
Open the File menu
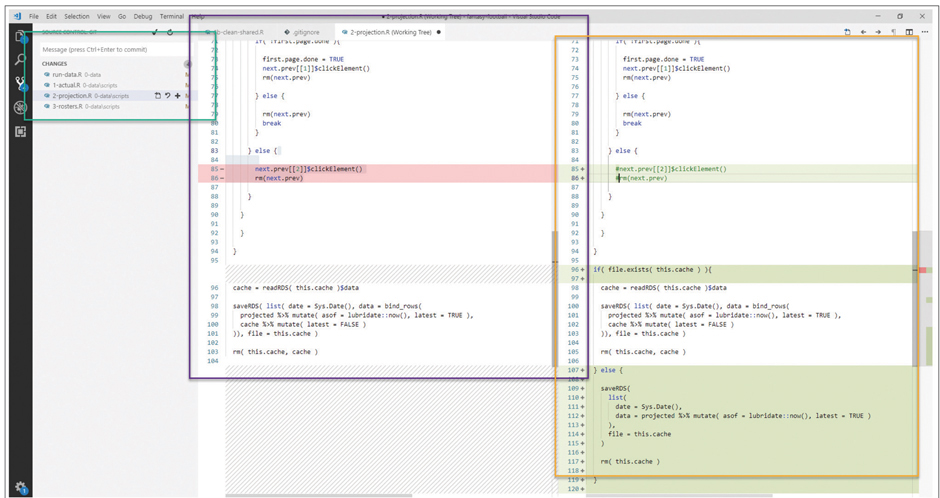[34, 17]
